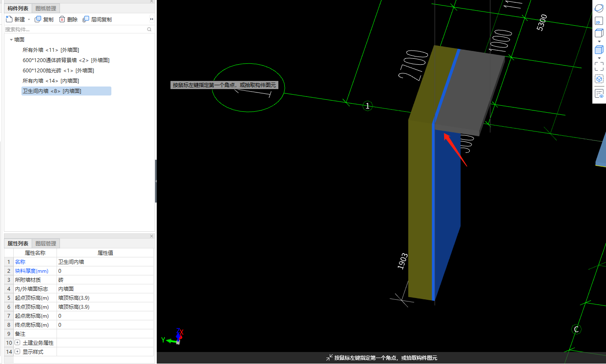
Task: Open dropdown under the shaded cube icon
Action: click(599, 58)
